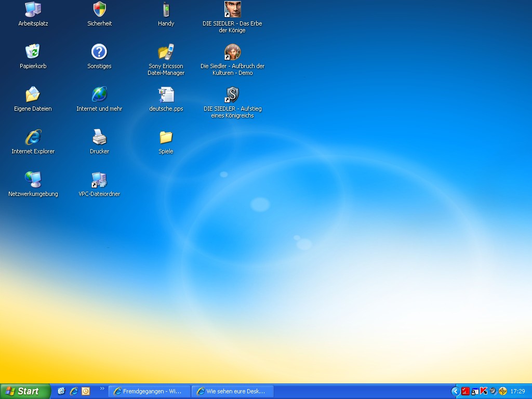Switch to the Fremdgegangen taskbar window

point(149,391)
